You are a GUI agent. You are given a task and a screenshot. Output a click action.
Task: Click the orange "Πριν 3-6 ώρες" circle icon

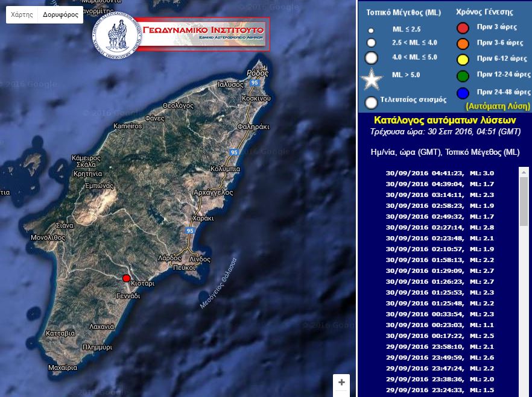point(462,43)
